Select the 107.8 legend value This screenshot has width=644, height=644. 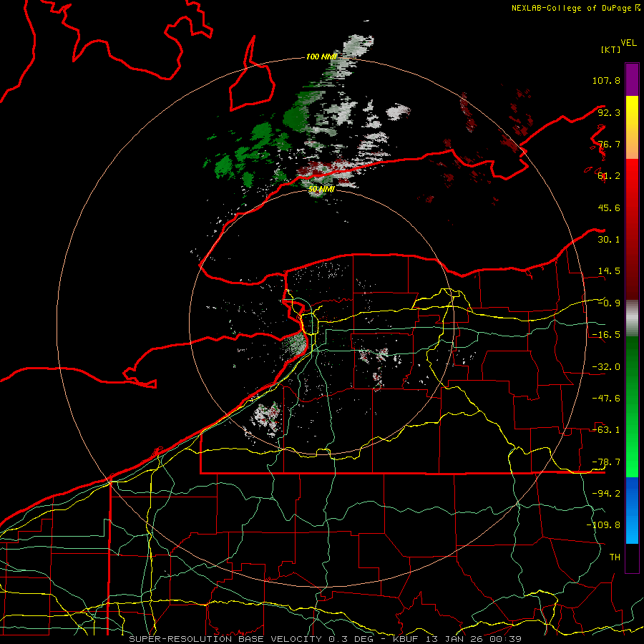coord(606,80)
